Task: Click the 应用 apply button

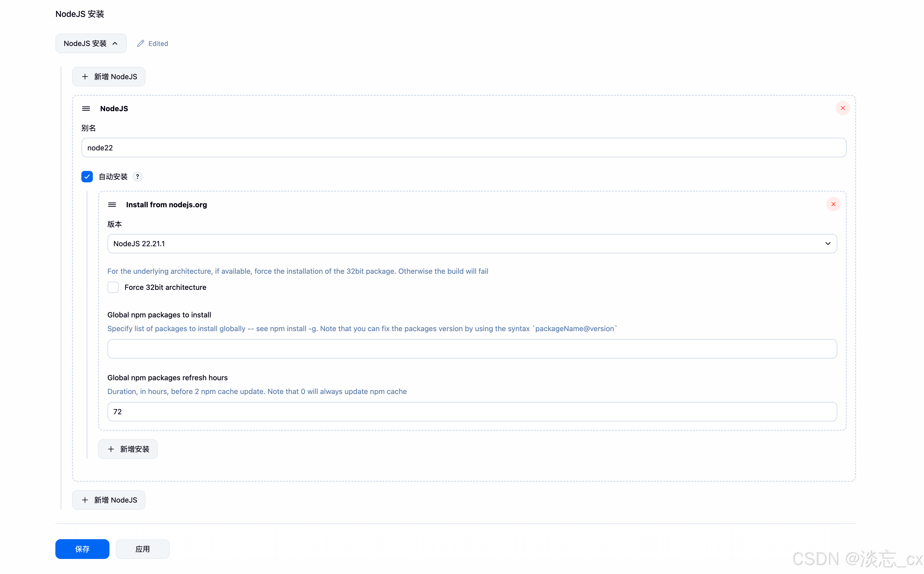Action: [x=142, y=549]
